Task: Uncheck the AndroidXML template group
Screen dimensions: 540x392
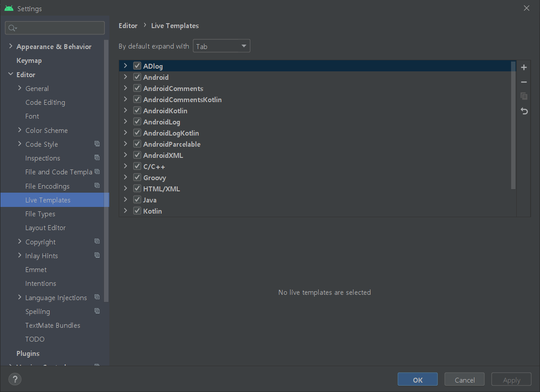Action: 137,155
